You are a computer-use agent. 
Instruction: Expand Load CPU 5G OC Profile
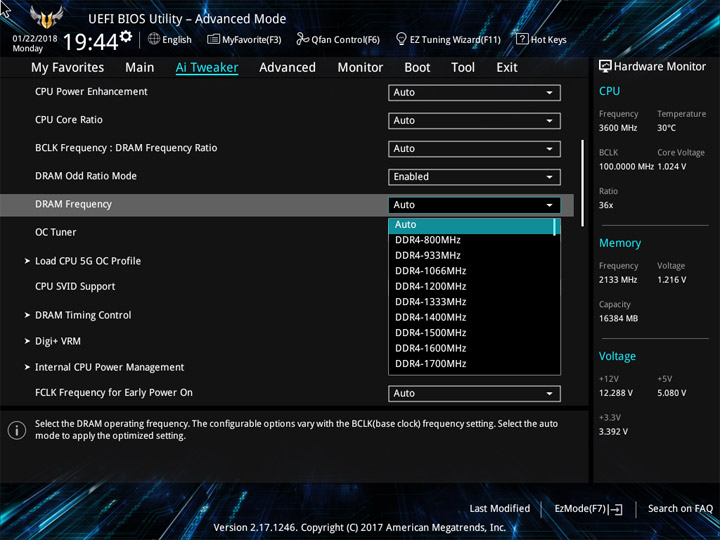point(83,261)
